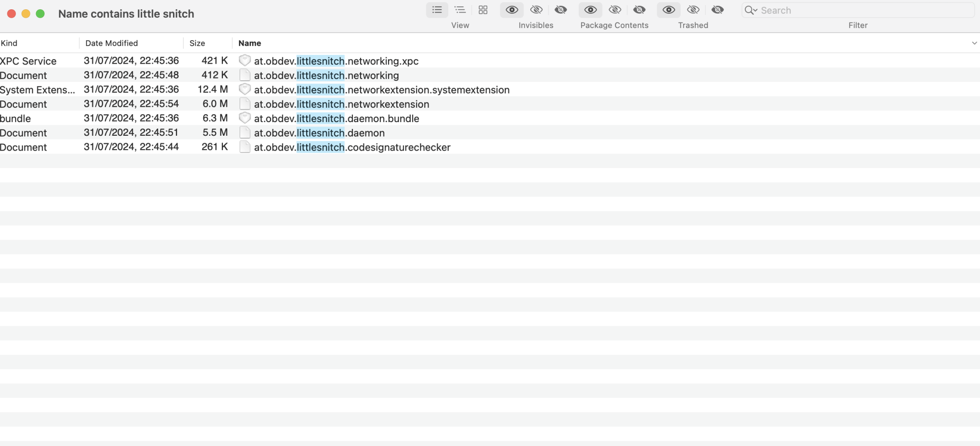Click the bundle kind cell
980x446 pixels.
tap(16, 118)
